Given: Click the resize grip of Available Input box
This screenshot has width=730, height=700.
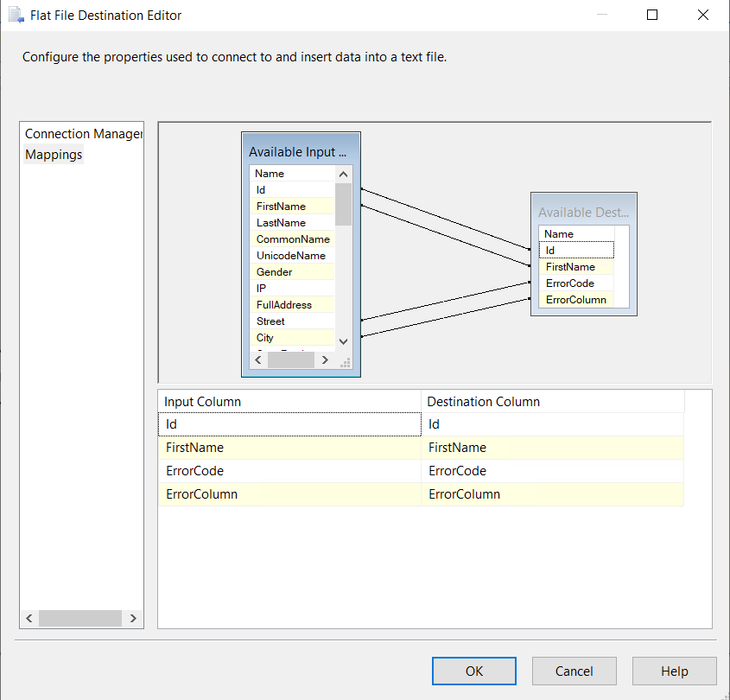Looking at the screenshot, I should 345,363.
